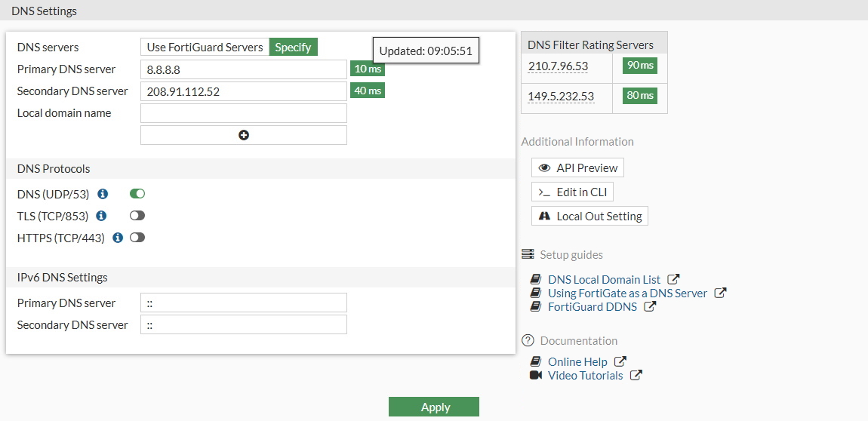Select Use FortiGuard Servers option

coord(205,47)
